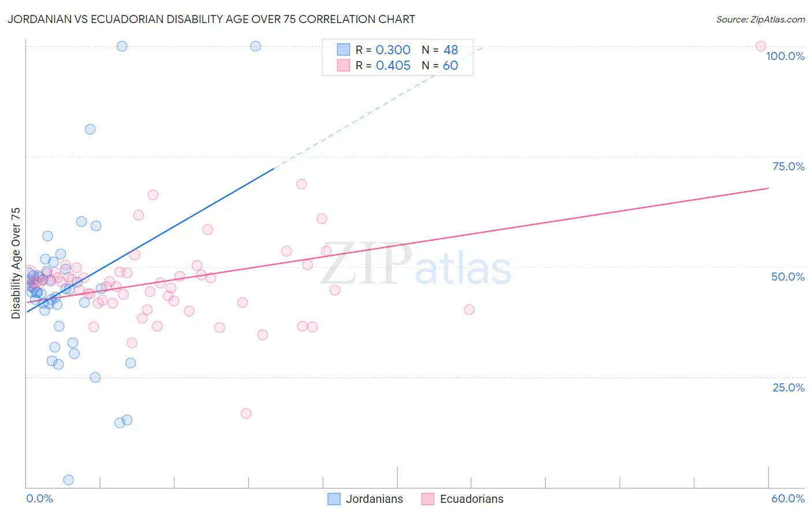Click the pink R = 0.405 legend box
The image size is (812, 515).
pos(344,65)
